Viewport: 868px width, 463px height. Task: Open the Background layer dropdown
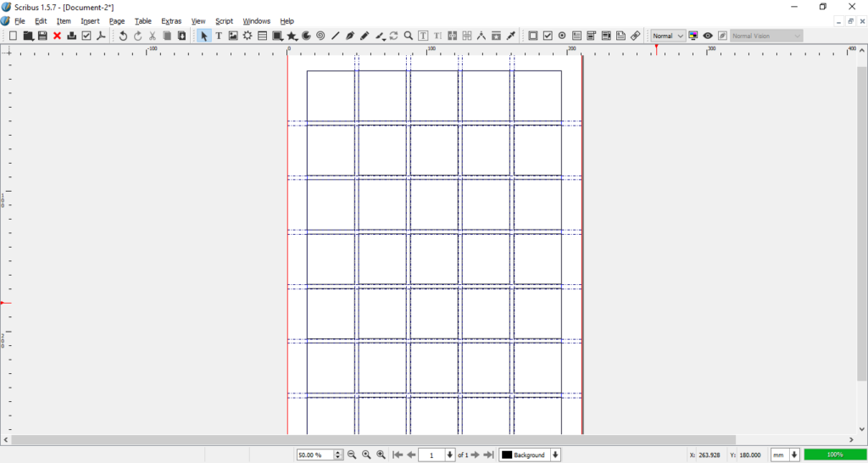click(530, 455)
